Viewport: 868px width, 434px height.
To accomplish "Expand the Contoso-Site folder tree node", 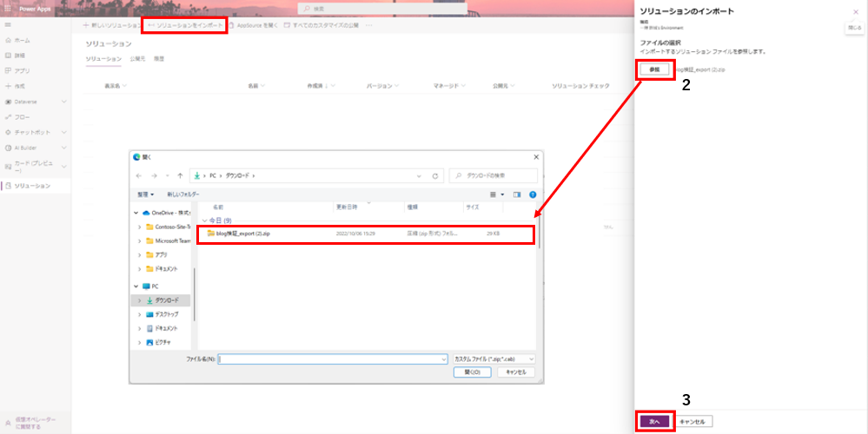I will (139, 227).
